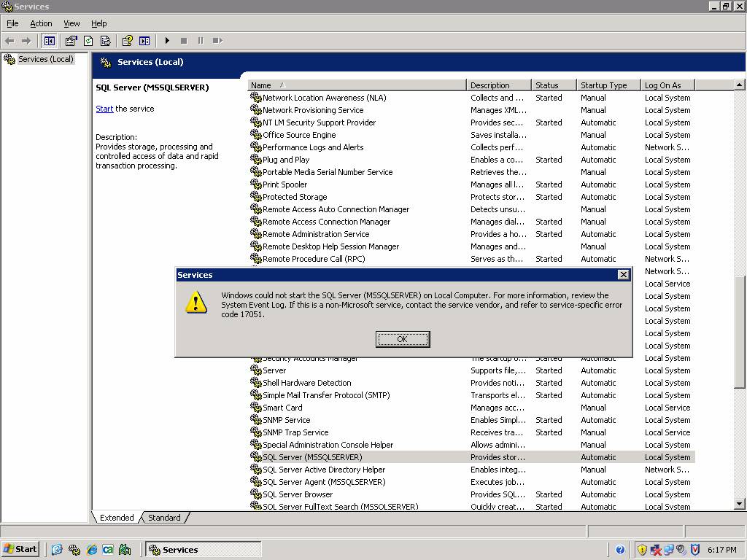Start the service using the play icon
This screenshot has width=747, height=560.
(167, 41)
